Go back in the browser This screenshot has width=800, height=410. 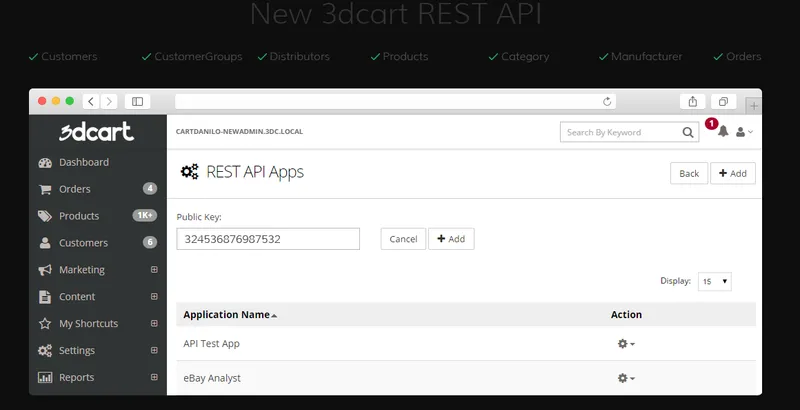91,101
